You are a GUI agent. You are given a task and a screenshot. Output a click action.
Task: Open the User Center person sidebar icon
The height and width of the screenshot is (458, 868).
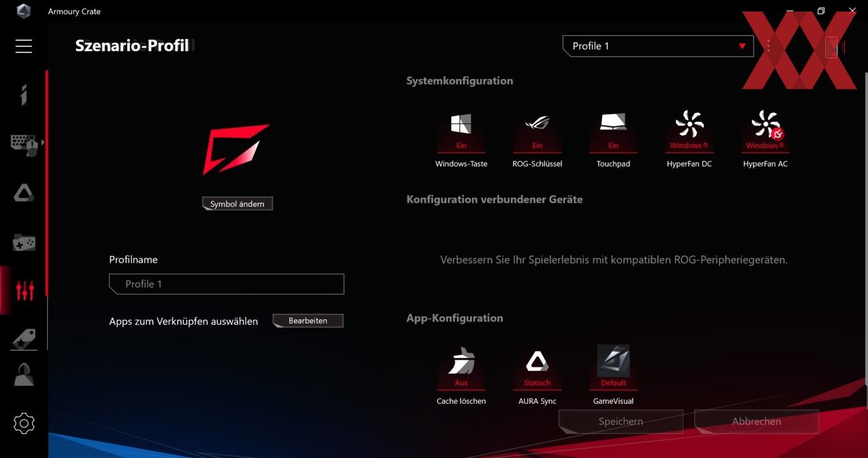pos(24,374)
